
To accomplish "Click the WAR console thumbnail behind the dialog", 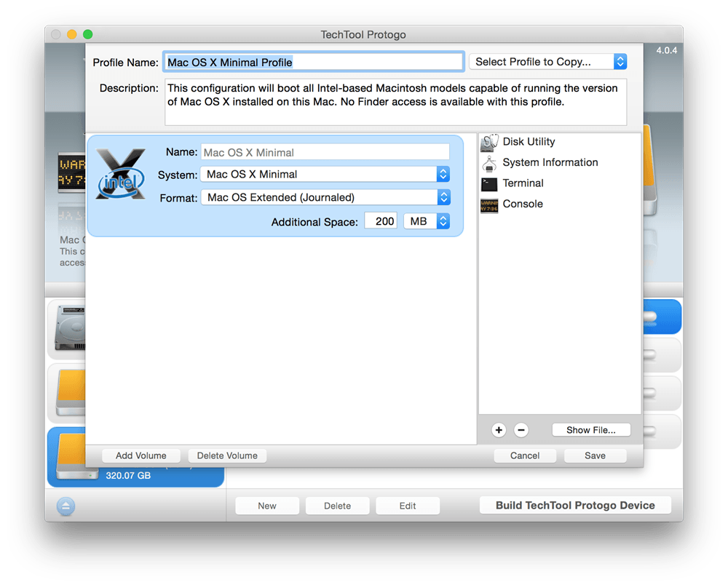I will click(71, 172).
